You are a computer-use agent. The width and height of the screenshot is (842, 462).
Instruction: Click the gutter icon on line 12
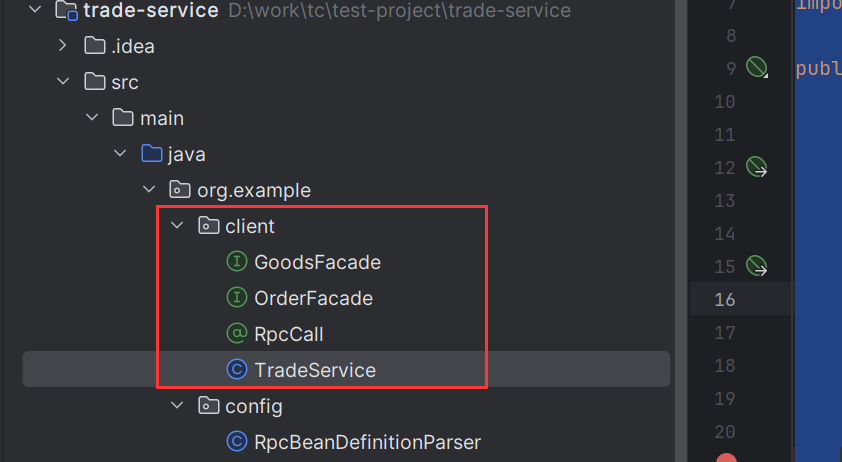coord(757,167)
